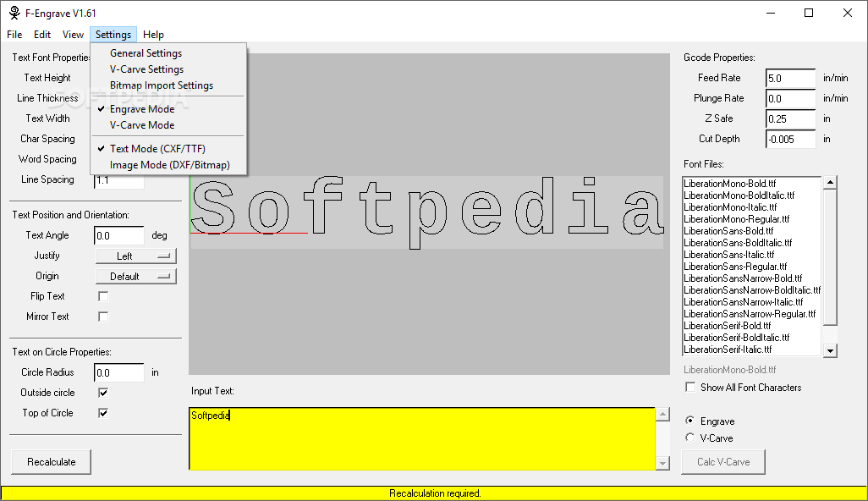
Task: Toggle the Mirror Text checkbox
Action: click(103, 317)
